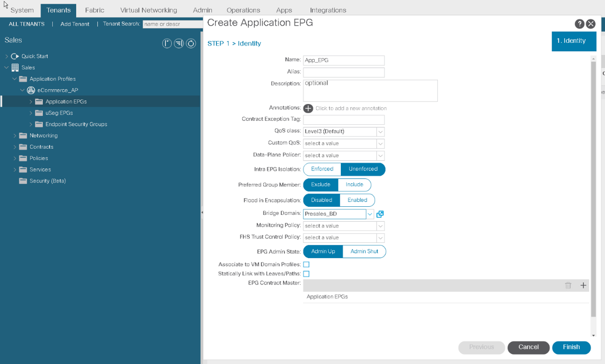The width and height of the screenshot is (605, 364).
Task: Expand the Networking tree node
Action: (15, 135)
